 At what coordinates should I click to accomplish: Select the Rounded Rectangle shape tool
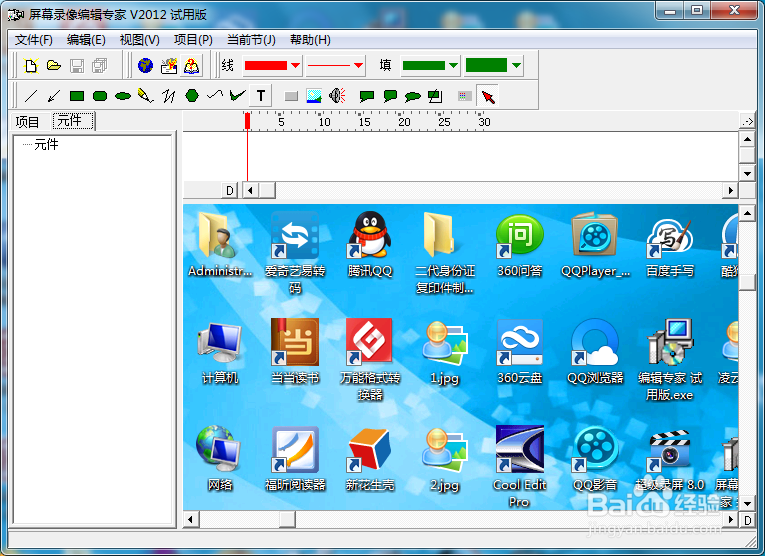pos(100,96)
